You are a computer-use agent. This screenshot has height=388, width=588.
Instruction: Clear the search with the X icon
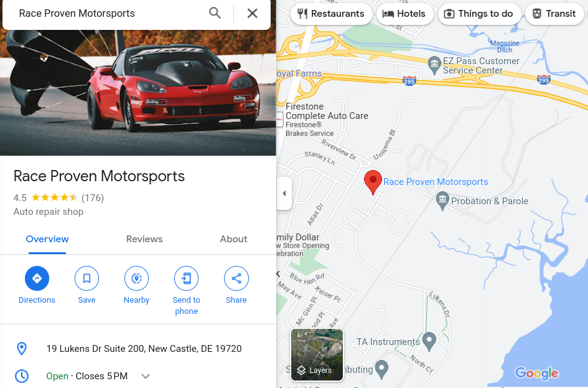[253, 14]
